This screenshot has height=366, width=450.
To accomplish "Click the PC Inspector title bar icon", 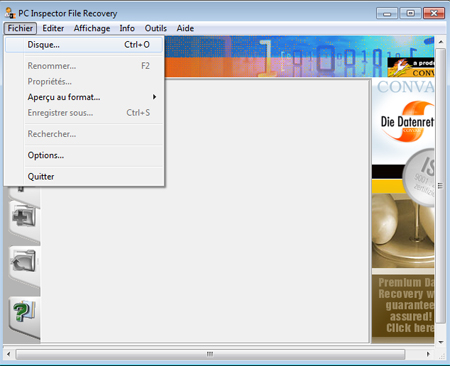I will (10, 13).
